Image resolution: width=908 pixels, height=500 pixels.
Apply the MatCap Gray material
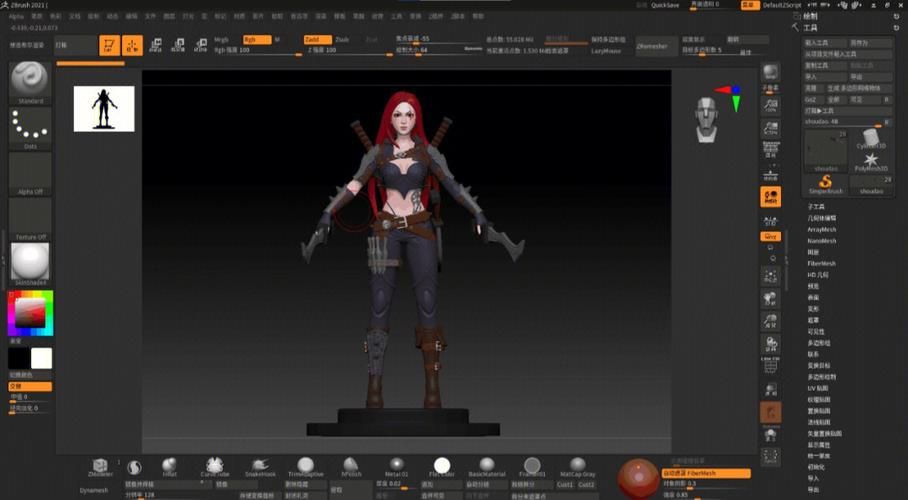point(577,466)
